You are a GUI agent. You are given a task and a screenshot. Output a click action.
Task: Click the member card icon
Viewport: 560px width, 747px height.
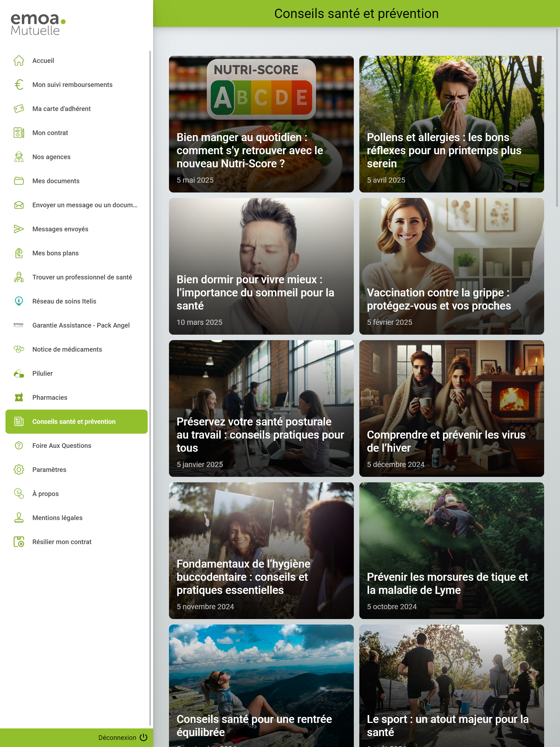(19, 108)
